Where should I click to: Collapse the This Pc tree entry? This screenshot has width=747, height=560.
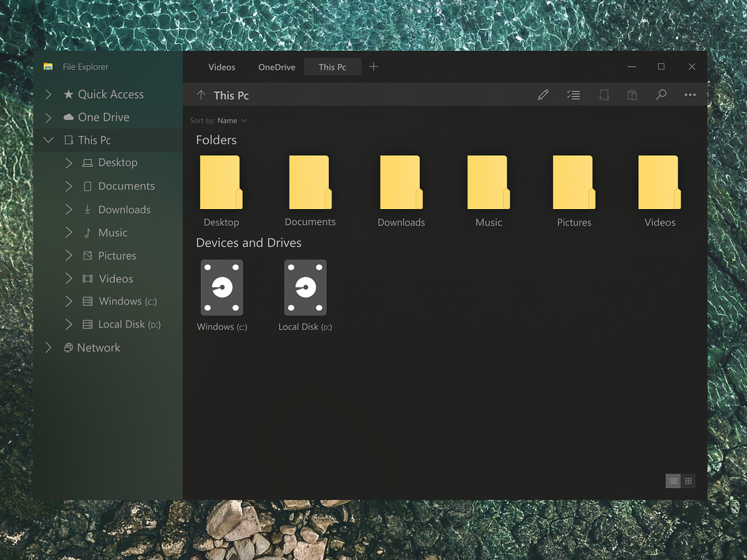point(49,139)
